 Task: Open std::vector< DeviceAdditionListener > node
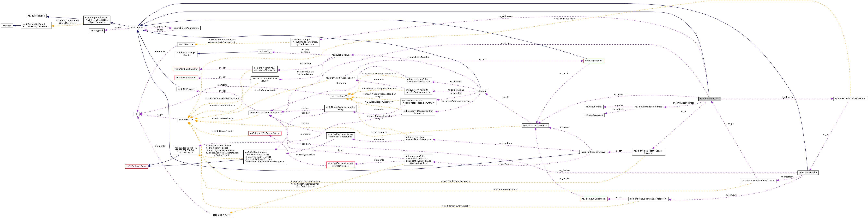tap(418, 112)
